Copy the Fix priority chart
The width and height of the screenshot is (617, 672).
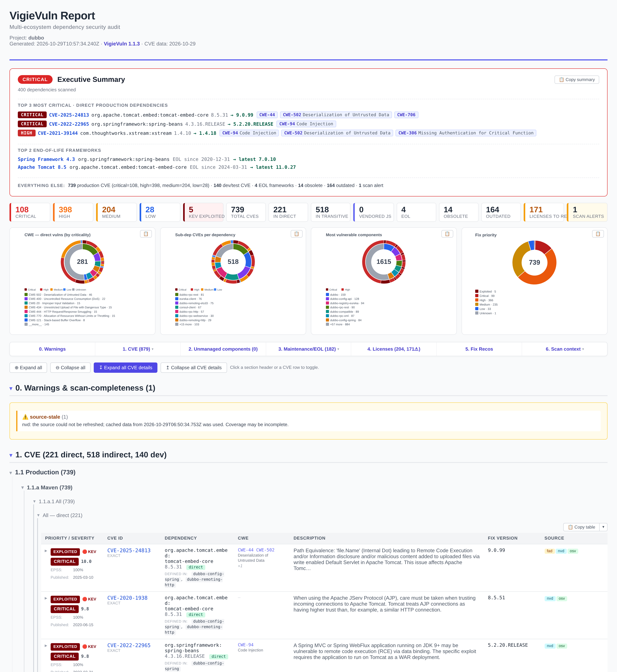598,234
